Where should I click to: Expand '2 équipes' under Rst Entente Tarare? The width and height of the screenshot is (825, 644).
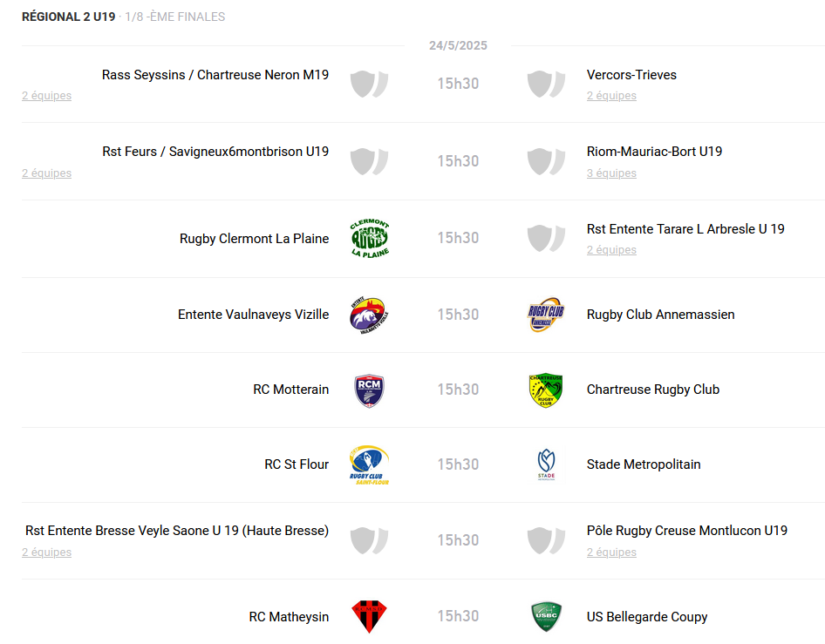point(611,250)
